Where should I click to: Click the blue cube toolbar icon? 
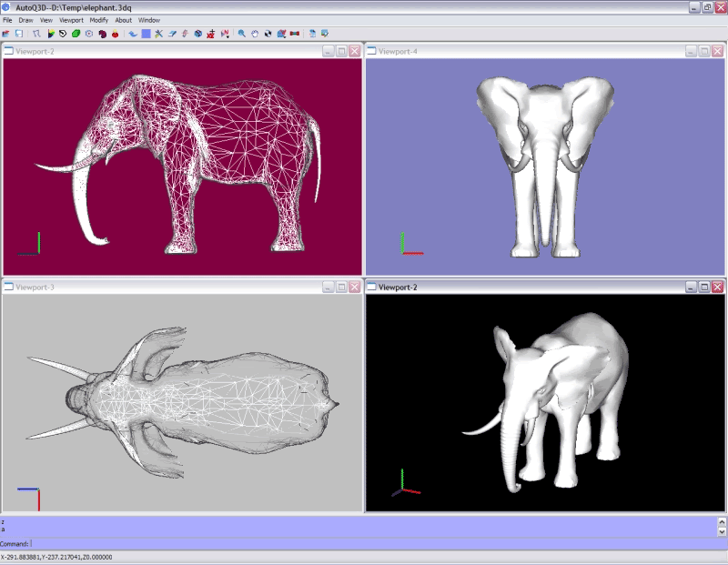coord(197,34)
